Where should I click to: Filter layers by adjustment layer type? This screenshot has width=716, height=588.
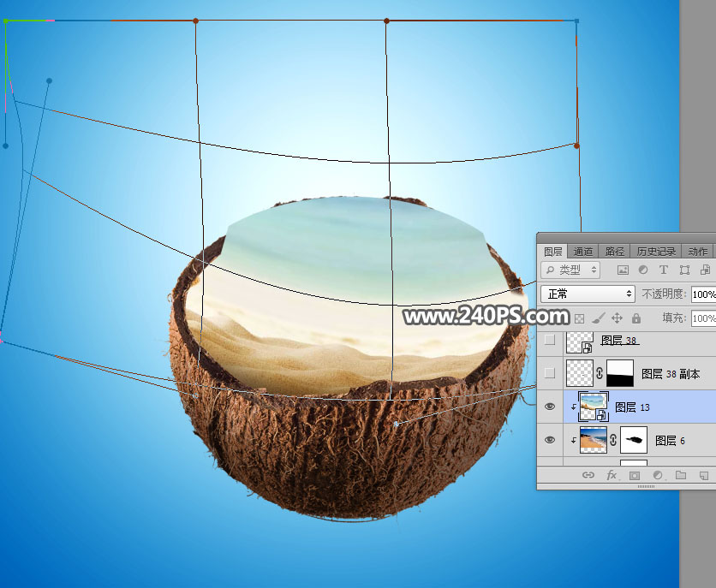pos(643,270)
